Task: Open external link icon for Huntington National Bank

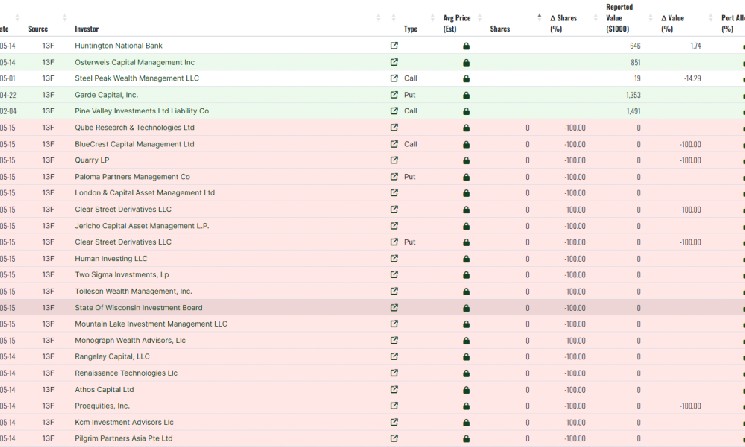Action: pyautogui.click(x=394, y=46)
